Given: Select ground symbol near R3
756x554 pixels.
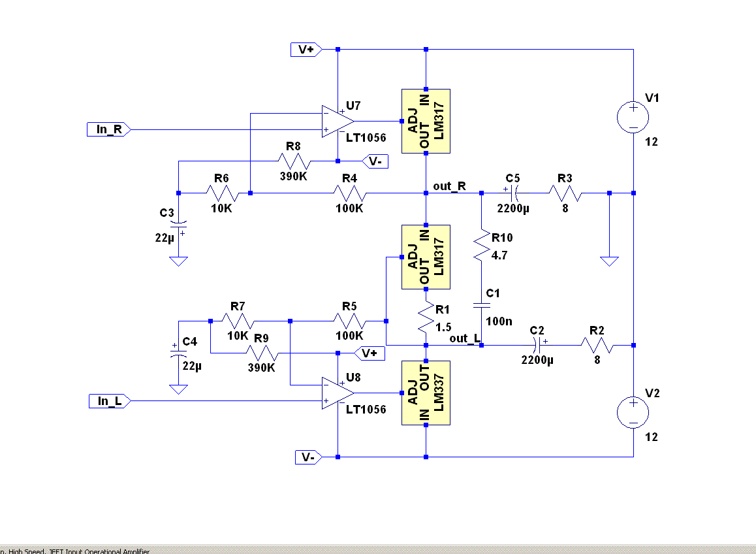Looking at the screenshot, I should (609, 261).
